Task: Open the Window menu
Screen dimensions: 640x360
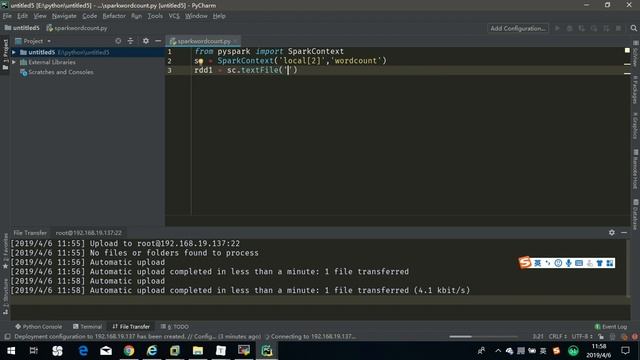Action: tap(196, 16)
